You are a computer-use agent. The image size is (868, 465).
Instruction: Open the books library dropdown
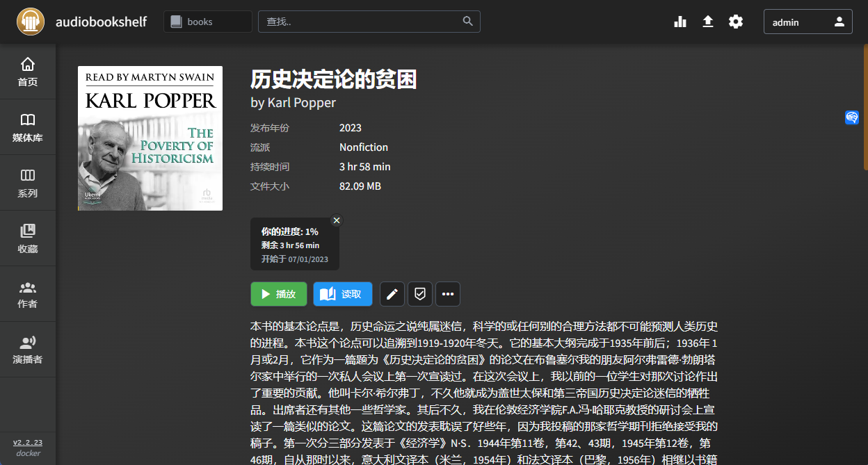point(207,22)
